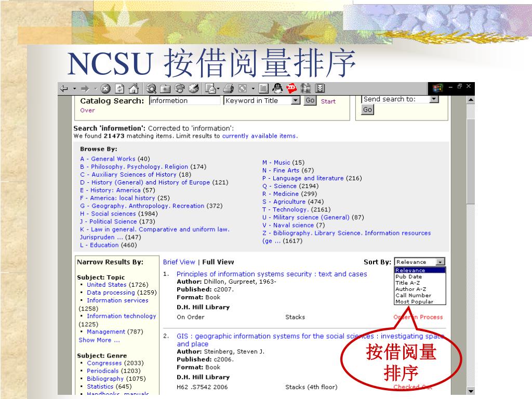Viewport: 532px width, 399px height.
Task: Browse M - Music category
Action: [276, 163]
